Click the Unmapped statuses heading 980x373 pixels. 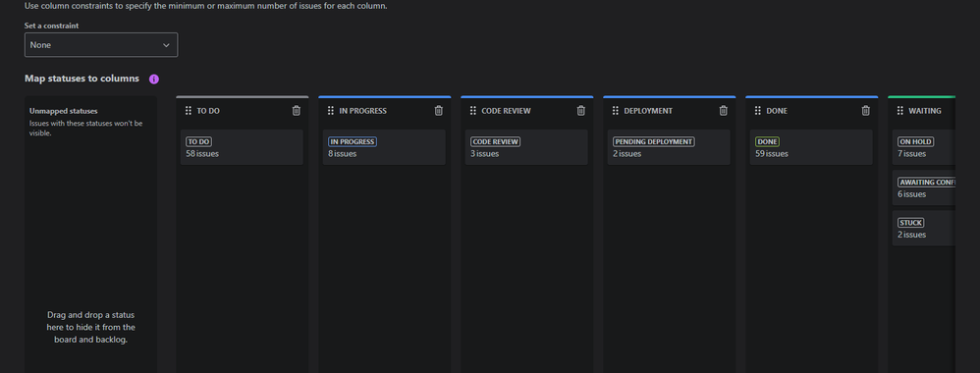click(63, 111)
